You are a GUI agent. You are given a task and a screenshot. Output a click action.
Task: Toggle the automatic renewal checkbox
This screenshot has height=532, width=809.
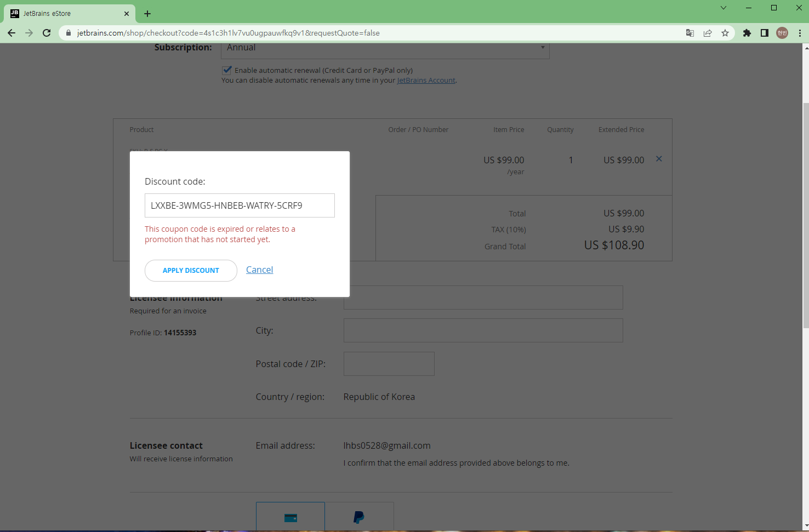pyautogui.click(x=227, y=70)
